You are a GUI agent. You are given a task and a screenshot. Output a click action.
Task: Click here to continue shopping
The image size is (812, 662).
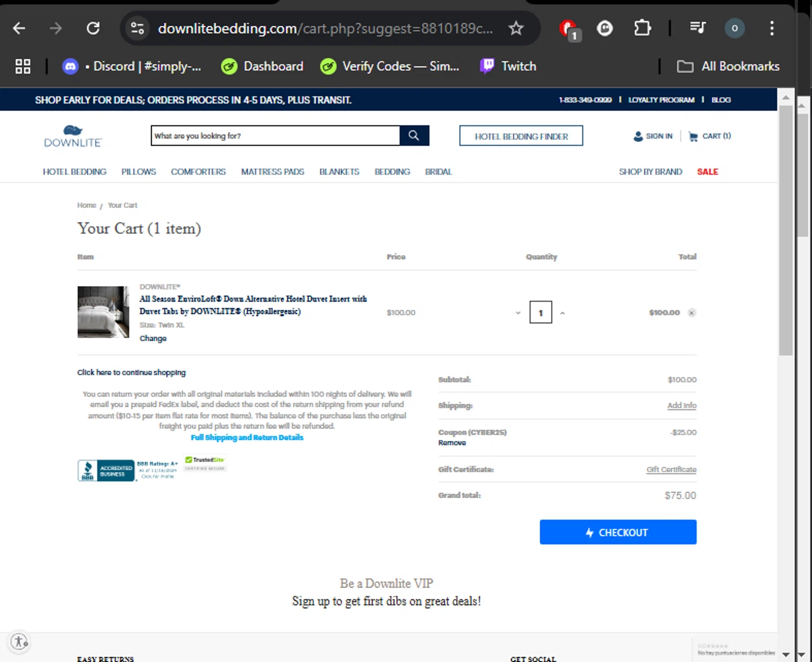pyautogui.click(x=131, y=372)
